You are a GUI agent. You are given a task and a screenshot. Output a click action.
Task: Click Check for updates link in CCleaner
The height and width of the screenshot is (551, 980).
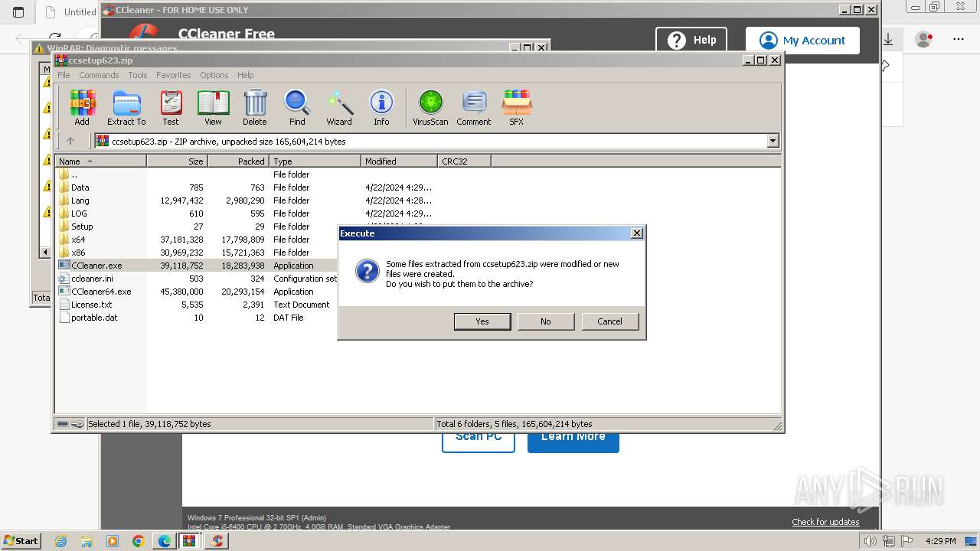pos(825,522)
